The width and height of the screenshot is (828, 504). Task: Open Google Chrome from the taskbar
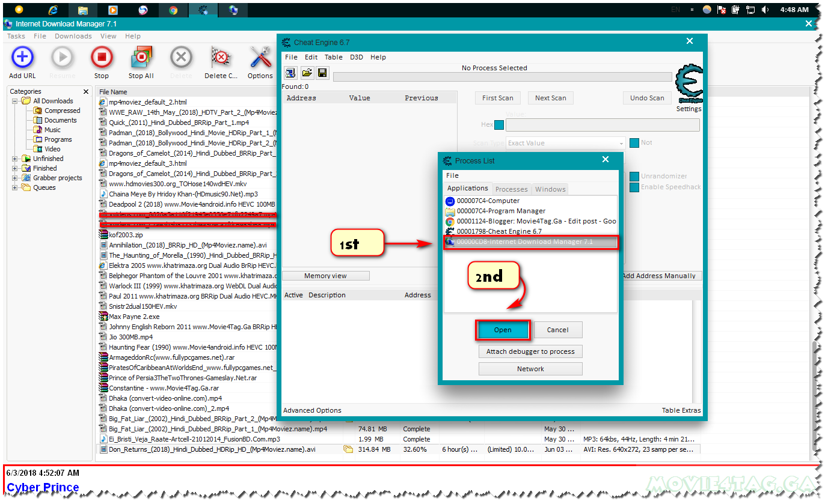pyautogui.click(x=173, y=10)
